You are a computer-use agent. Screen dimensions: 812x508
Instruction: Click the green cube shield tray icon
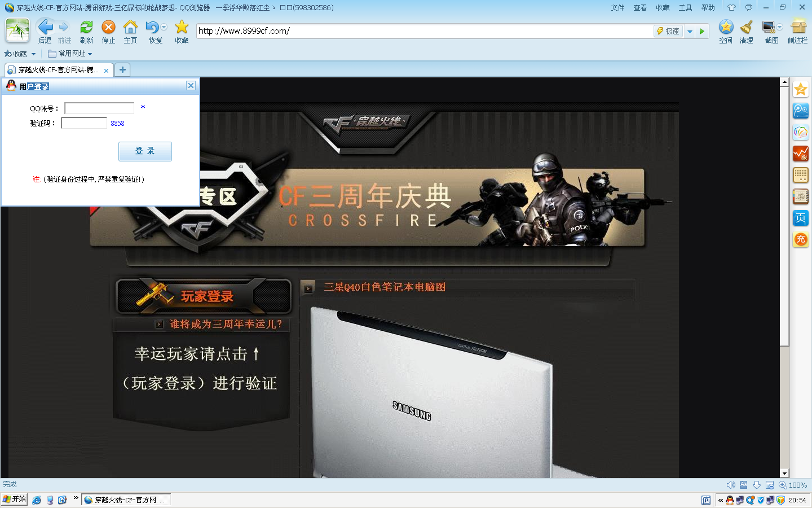point(781,500)
